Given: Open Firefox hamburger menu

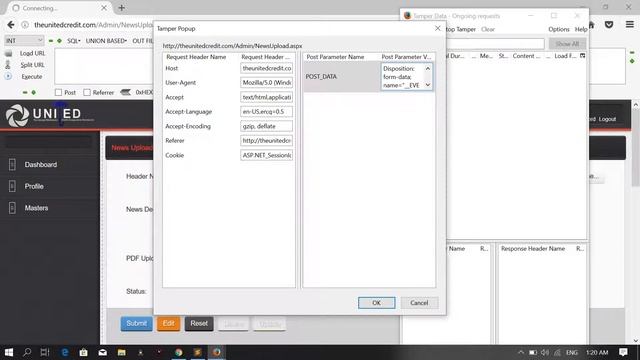Looking at the screenshot, I should pyautogui.click(x=630, y=25).
